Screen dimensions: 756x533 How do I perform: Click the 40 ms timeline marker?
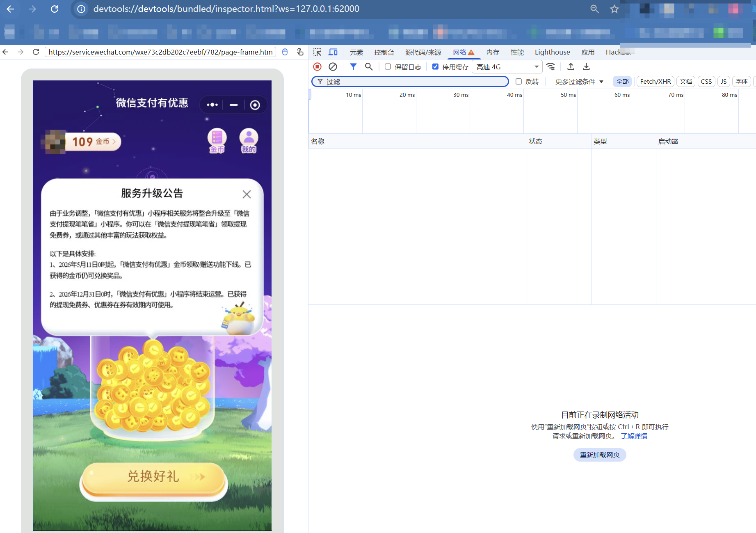(514, 95)
